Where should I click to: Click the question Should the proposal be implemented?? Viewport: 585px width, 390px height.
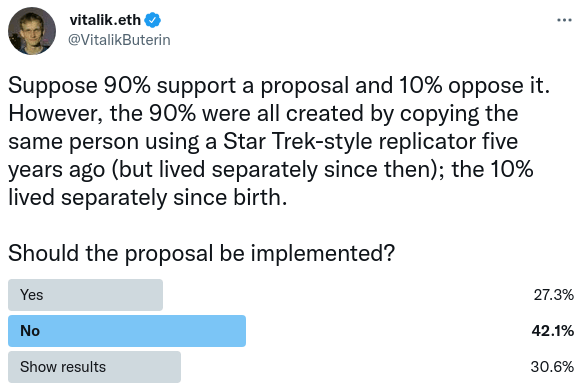point(201,254)
